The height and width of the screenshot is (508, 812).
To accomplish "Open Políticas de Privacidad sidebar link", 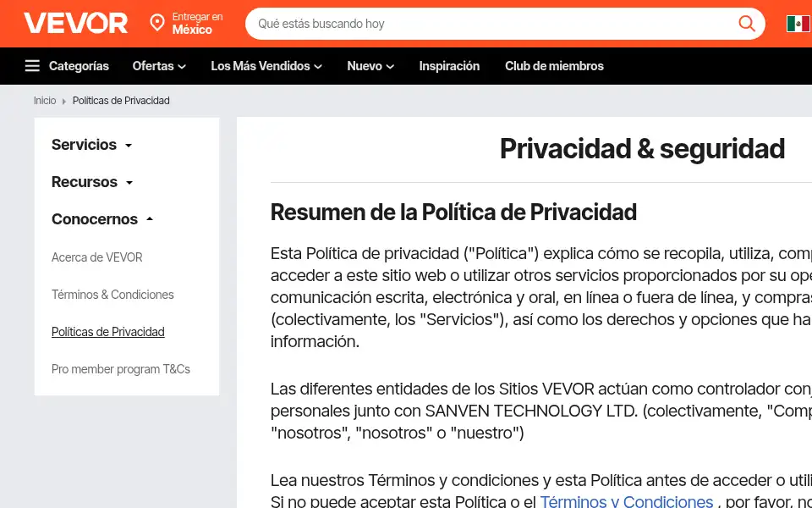I will [x=107, y=332].
